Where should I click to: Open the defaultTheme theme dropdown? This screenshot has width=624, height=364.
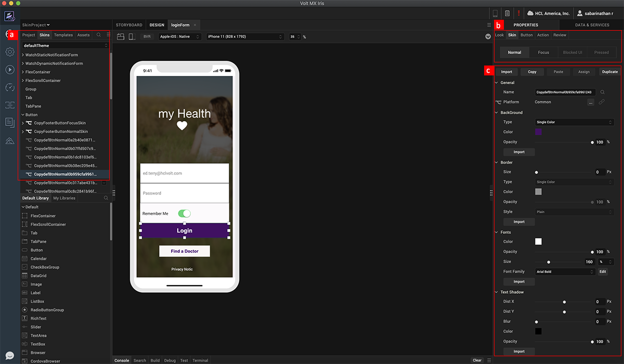(66, 46)
